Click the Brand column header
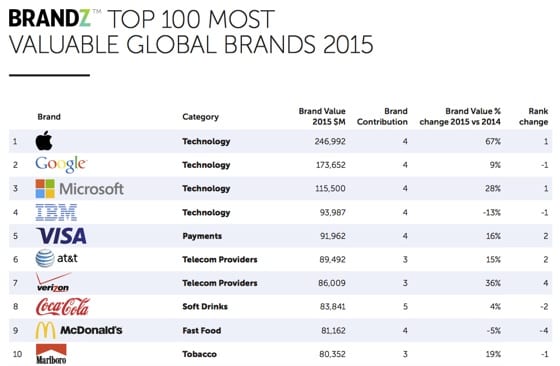 [49, 117]
